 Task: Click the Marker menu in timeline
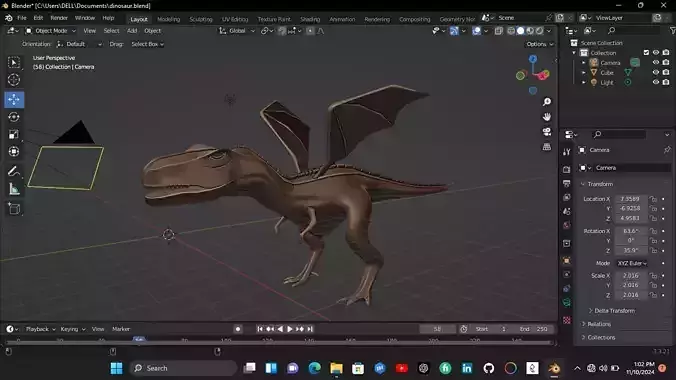(121, 329)
